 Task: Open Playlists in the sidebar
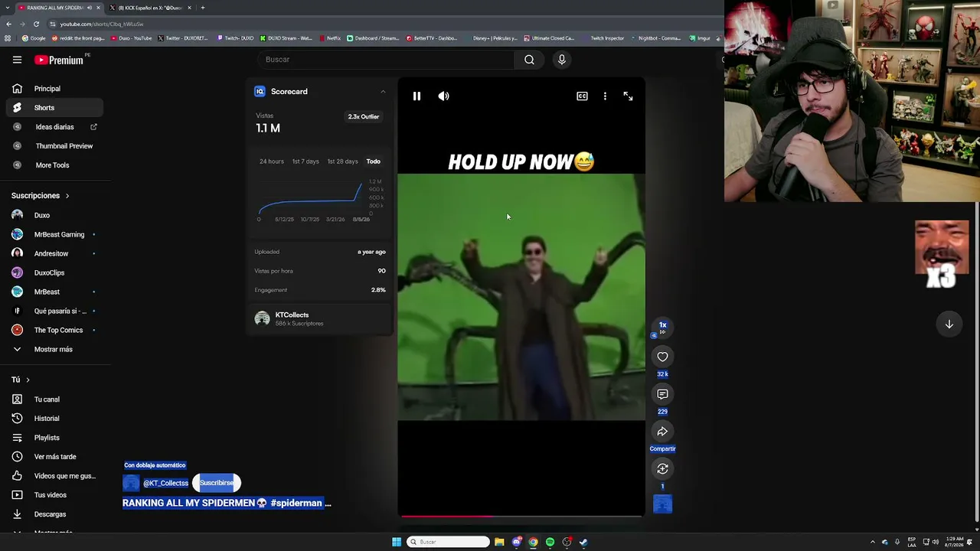[x=54, y=438]
